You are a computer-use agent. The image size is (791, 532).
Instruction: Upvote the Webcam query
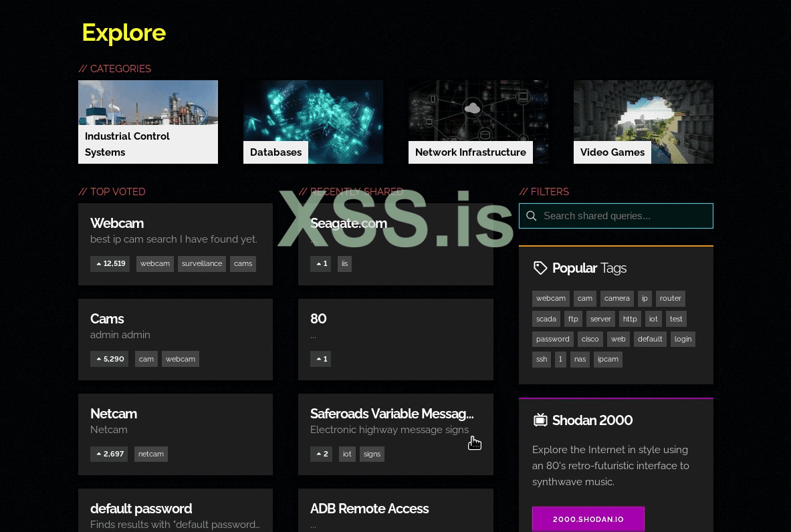point(110,263)
